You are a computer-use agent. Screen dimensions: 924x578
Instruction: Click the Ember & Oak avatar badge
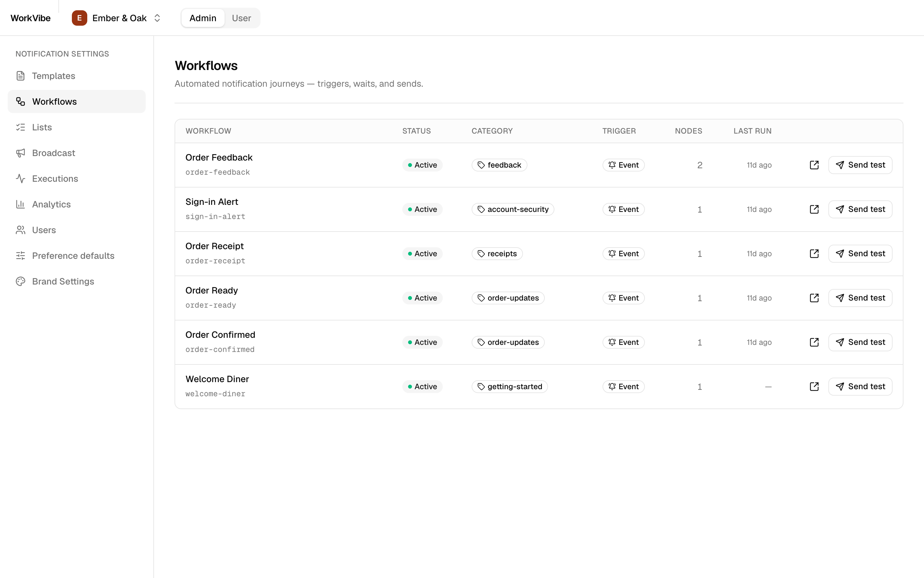[80, 18]
